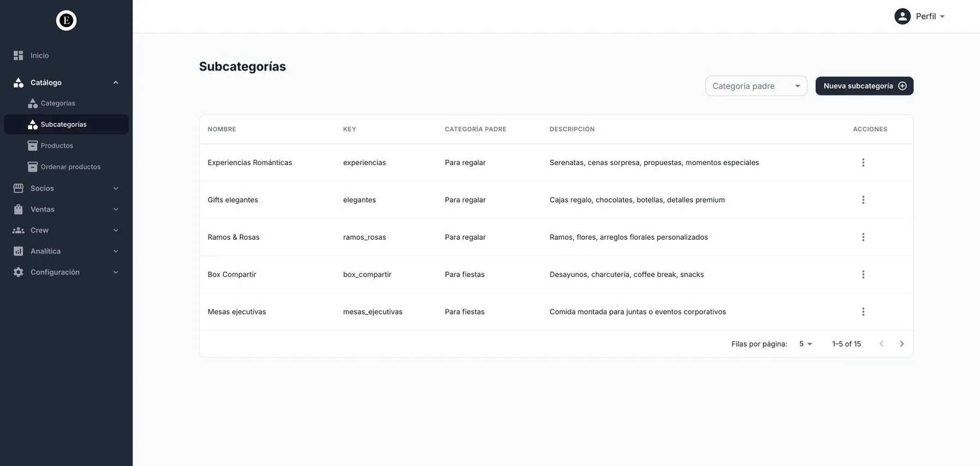The image size is (980, 466).
Task: Open the Perfil dropdown arrow
Action: (x=942, y=17)
